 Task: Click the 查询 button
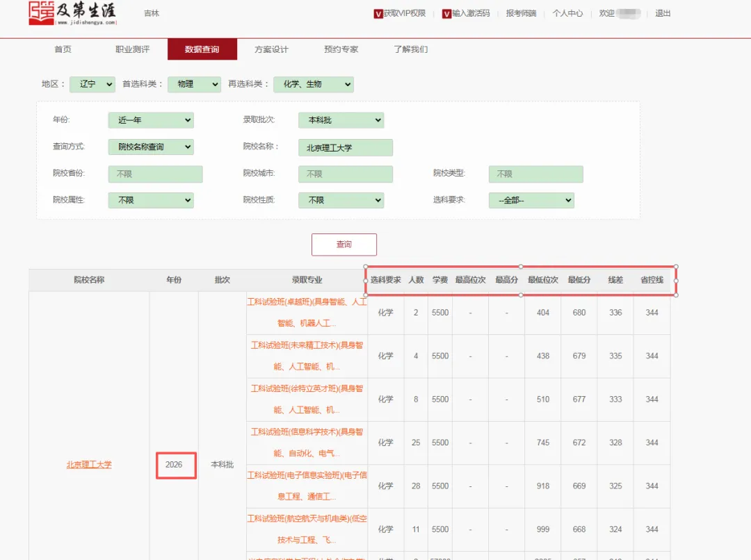click(x=344, y=245)
